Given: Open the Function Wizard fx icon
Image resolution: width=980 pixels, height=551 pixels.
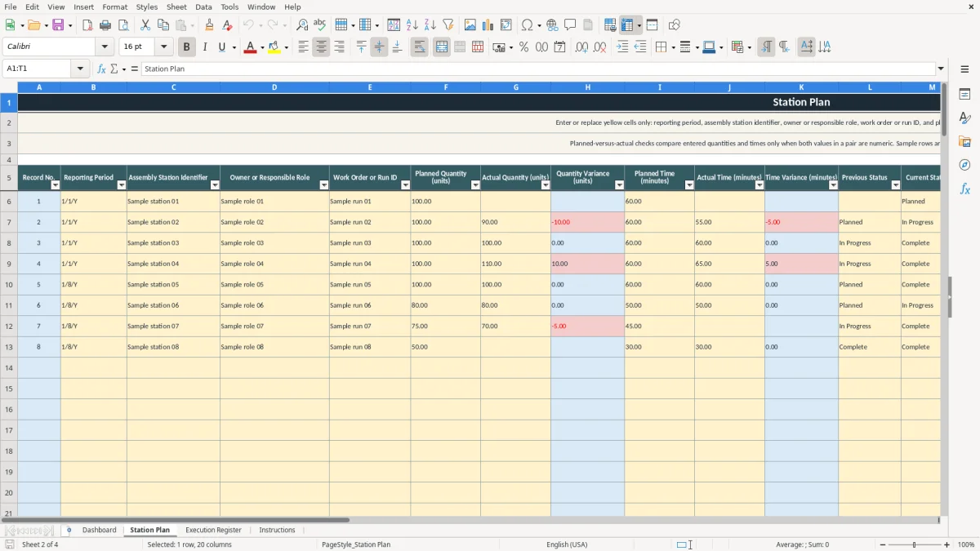Looking at the screenshot, I should [101, 69].
